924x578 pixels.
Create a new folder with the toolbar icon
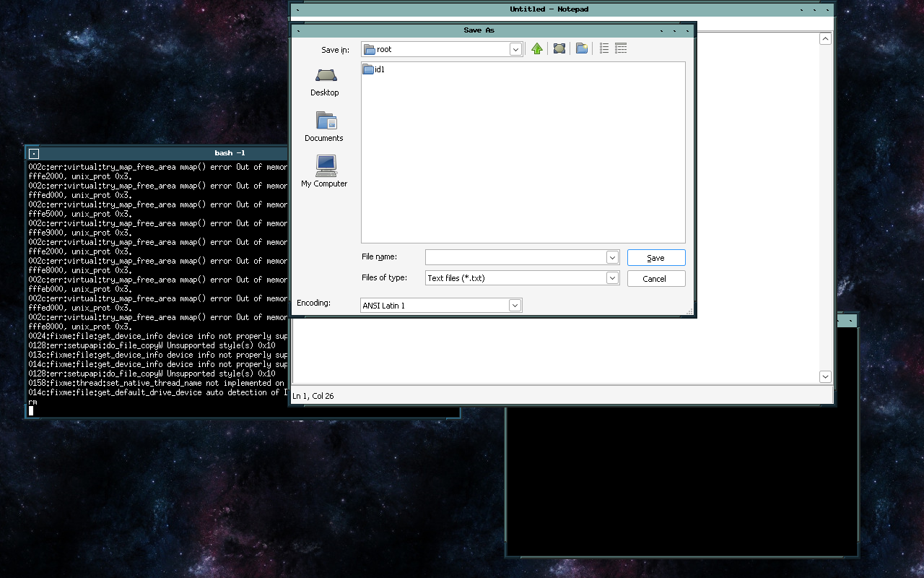point(581,48)
